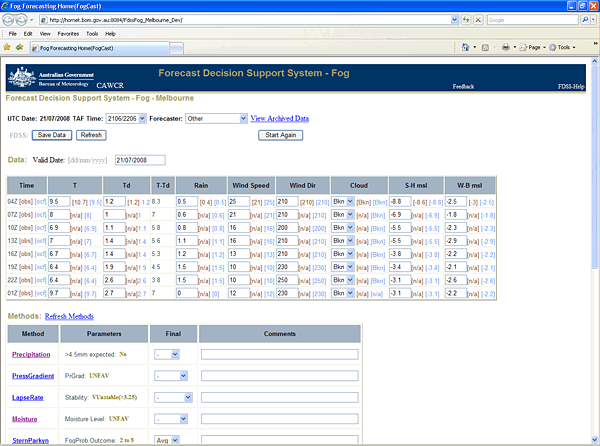This screenshot has height=446, width=600.
Task: Click the Rain input for 10Z row
Action: [187, 228]
